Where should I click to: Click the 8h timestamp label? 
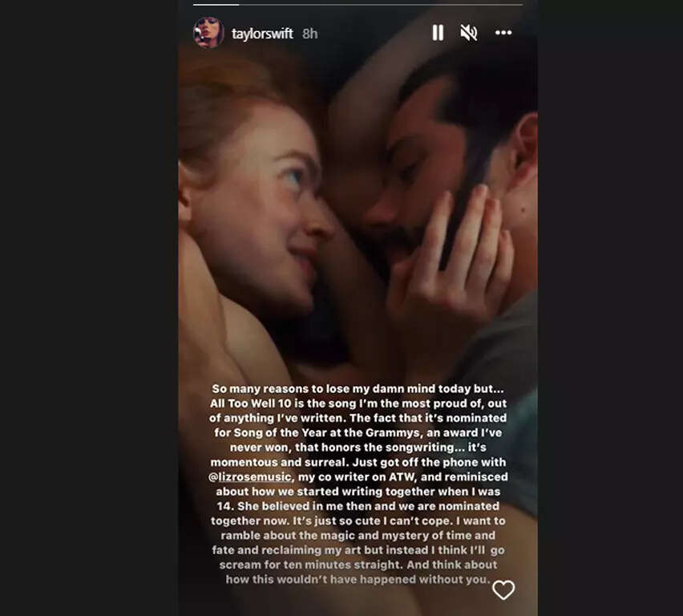click(309, 34)
